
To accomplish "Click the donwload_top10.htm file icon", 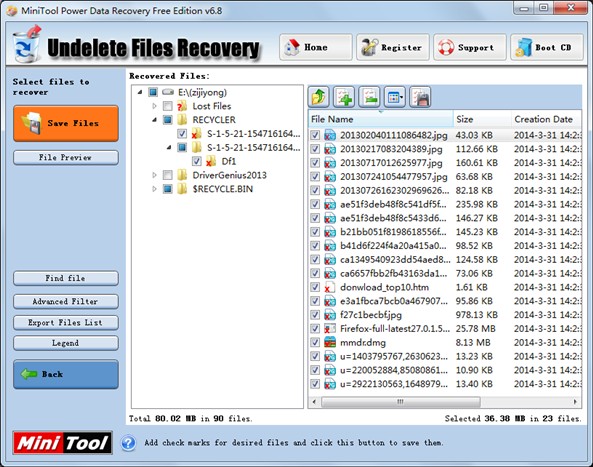I will (329, 287).
